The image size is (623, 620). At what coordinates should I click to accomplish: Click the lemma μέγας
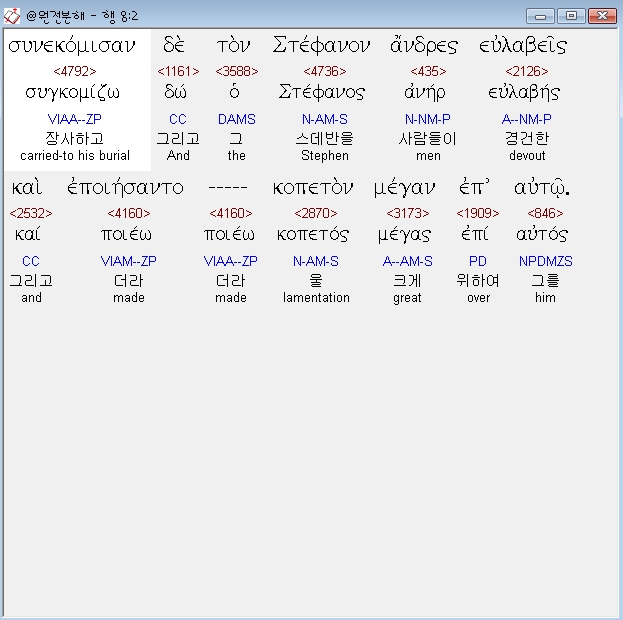(x=404, y=235)
